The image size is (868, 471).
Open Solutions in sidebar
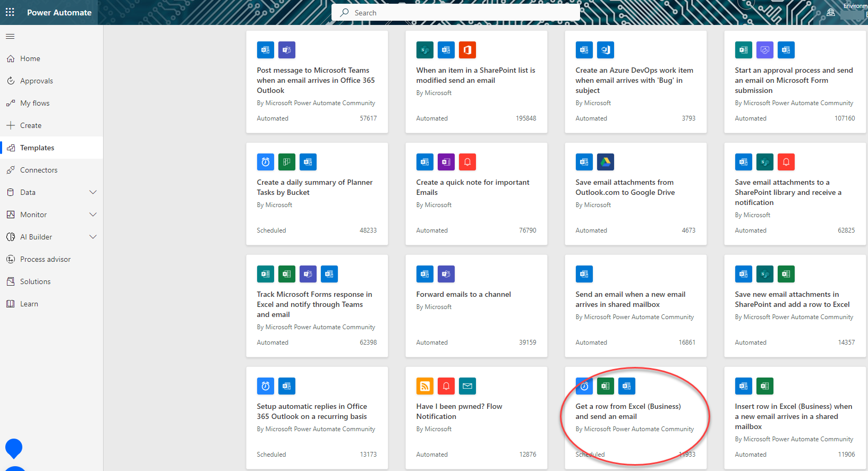(52, 282)
